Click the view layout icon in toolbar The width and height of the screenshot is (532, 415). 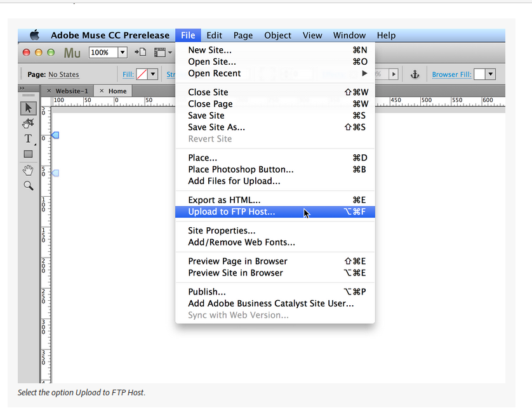click(x=160, y=52)
